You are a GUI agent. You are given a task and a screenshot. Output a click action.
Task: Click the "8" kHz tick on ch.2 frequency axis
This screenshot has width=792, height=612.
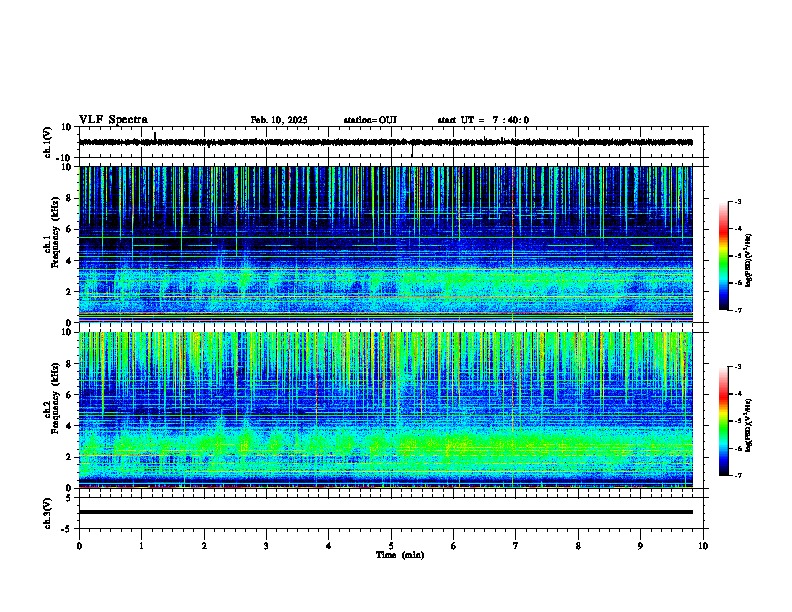tap(69, 364)
